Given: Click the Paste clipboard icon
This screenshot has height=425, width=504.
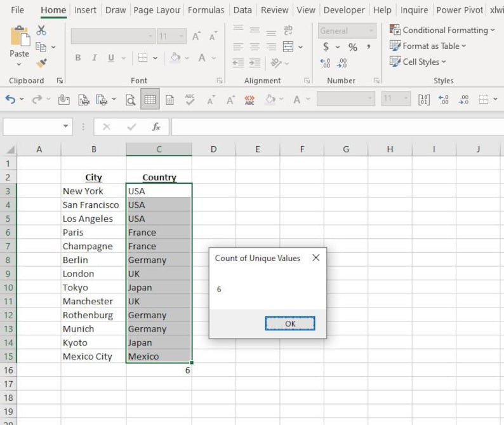Looking at the screenshot, I should click(x=20, y=36).
